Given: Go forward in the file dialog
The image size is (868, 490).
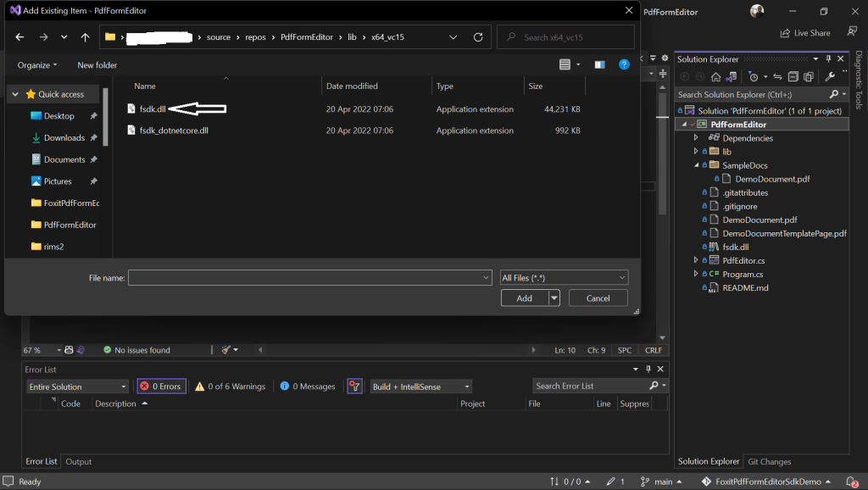Looking at the screenshot, I should coord(43,37).
